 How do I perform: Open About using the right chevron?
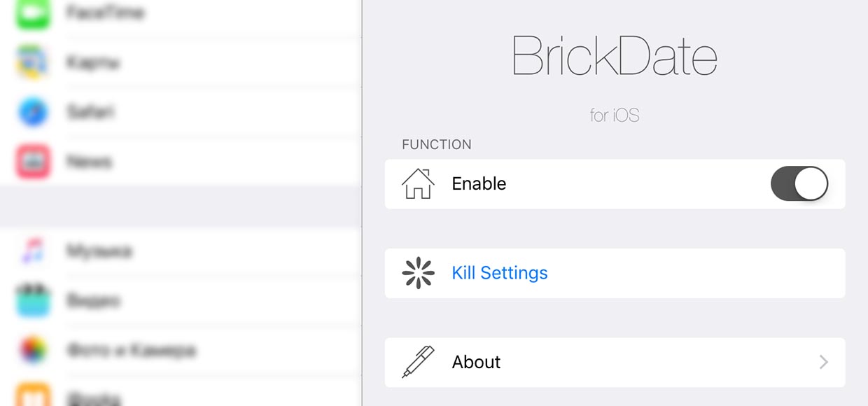pos(824,362)
